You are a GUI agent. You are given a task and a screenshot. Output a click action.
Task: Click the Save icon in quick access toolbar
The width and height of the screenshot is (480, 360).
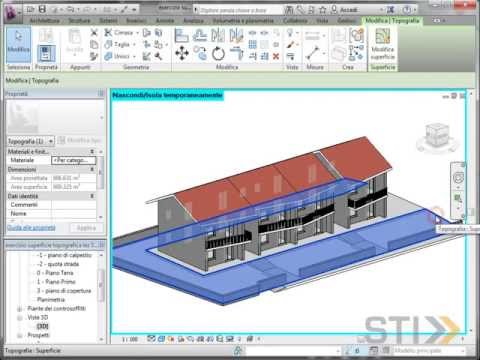point(42,9)
